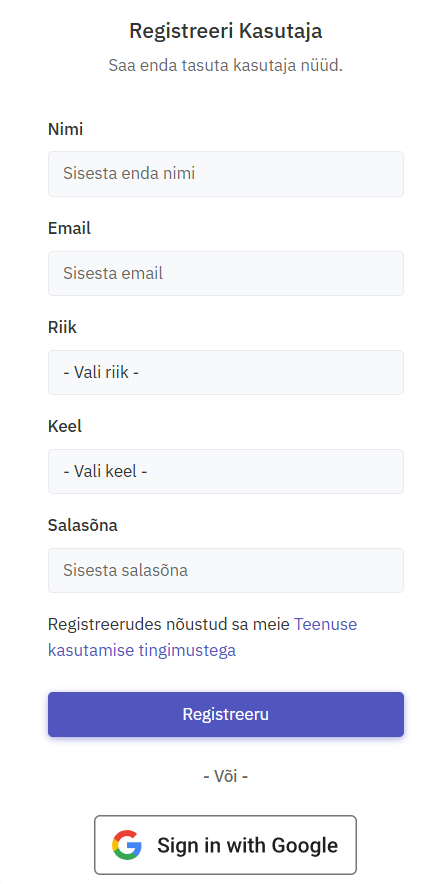Expand the '- Vali riik -' country dropdown
Screen dimensions: 446x884
pos(226,372)
